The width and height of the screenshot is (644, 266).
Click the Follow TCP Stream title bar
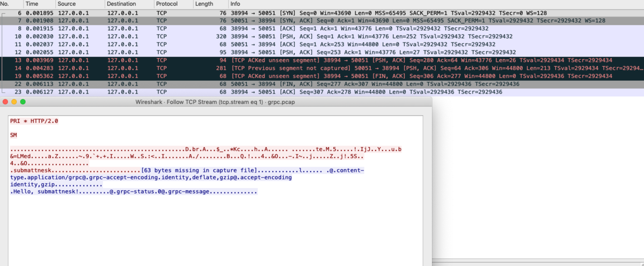[x=216, y=102]
